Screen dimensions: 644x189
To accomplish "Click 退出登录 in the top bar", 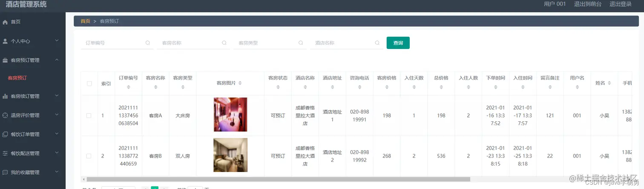I will pos(621,4).
